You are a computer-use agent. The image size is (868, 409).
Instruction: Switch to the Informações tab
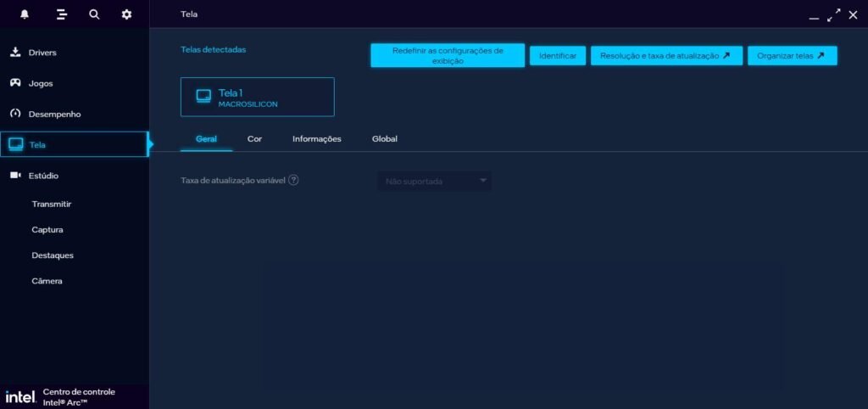316,138
